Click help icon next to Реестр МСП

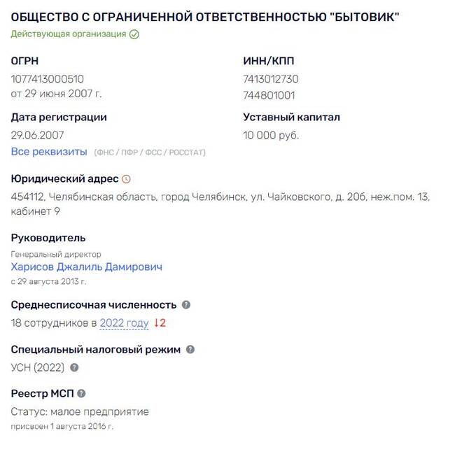81,393
